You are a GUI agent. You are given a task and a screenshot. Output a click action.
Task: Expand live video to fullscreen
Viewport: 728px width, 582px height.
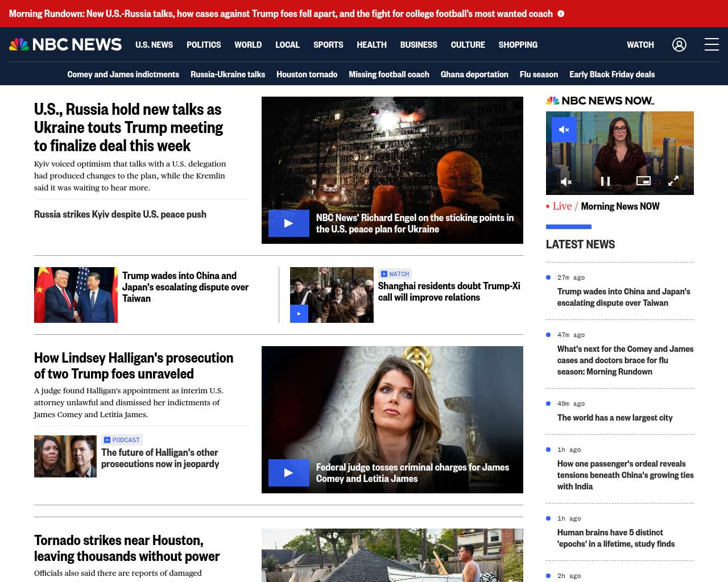673,181
